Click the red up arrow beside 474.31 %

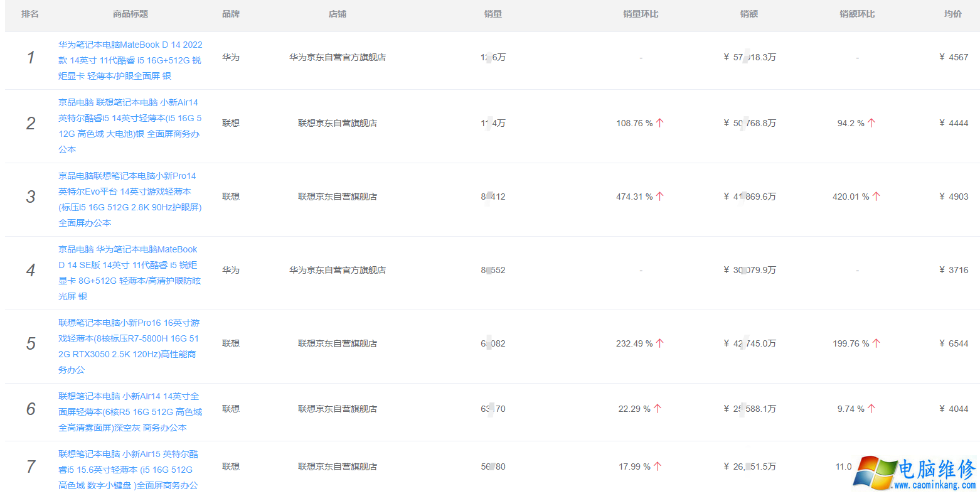[x=659, y=197]
